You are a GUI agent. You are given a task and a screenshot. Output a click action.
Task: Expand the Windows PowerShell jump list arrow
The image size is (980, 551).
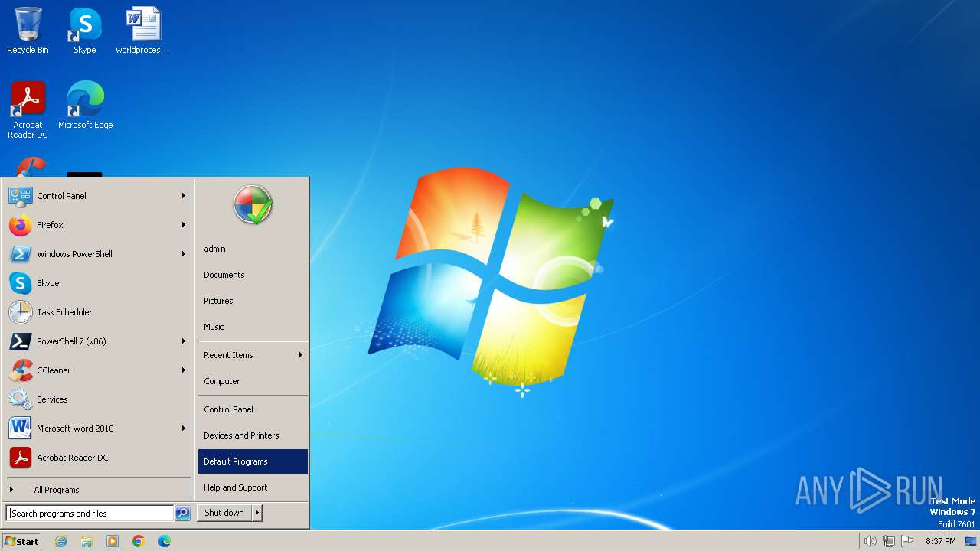click(x=184, y=254)
